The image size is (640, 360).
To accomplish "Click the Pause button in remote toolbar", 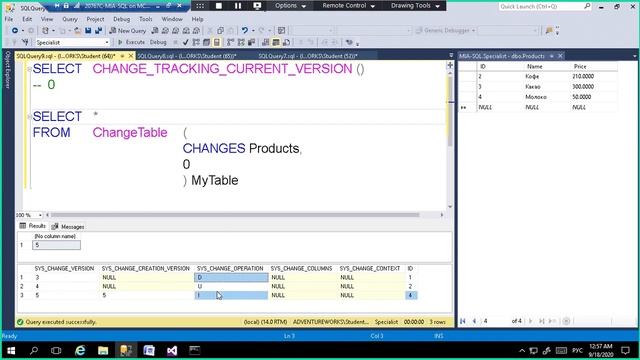I will [238, 6].
